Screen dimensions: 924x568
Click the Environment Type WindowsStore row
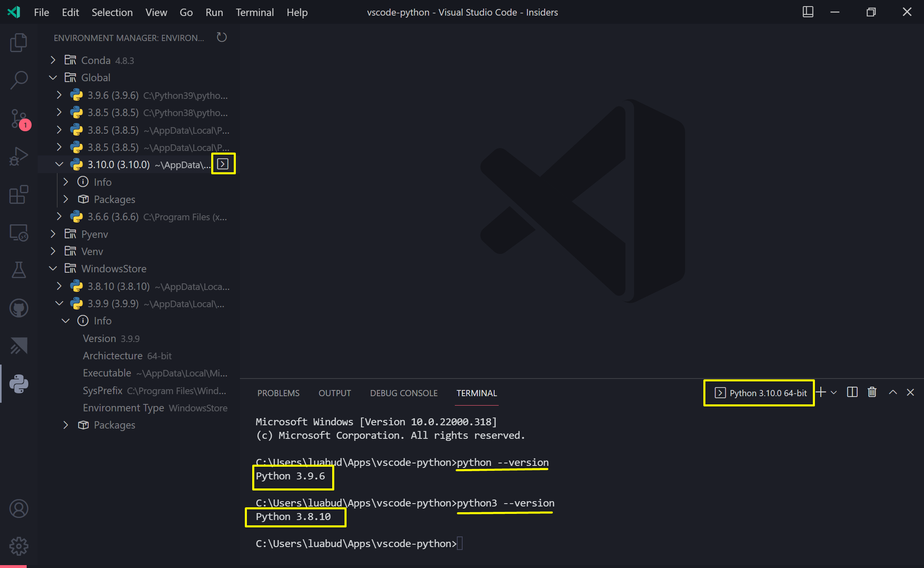pos(139,408)
